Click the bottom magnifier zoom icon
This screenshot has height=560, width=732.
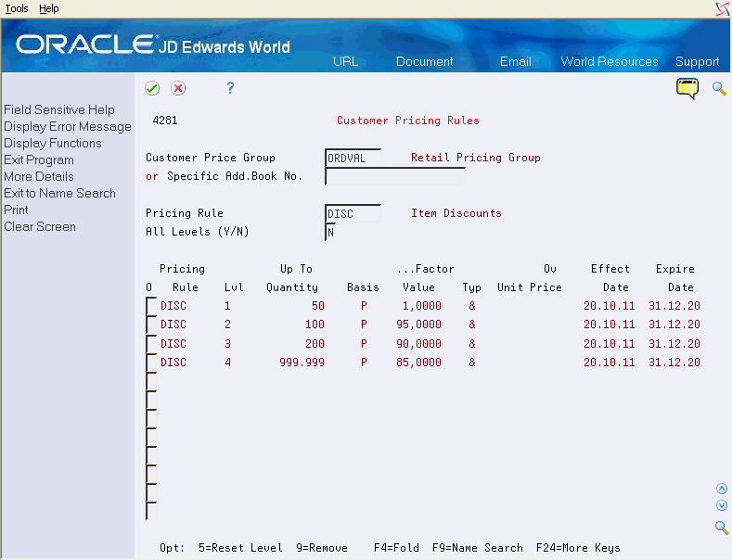(722, 528)
